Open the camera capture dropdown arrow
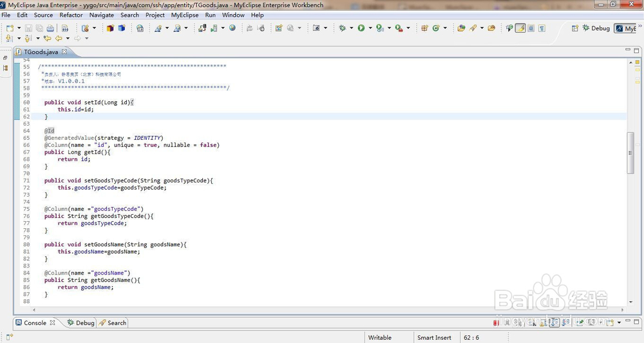The height and width of the screenshot is (343, 644). pos(326,28)
